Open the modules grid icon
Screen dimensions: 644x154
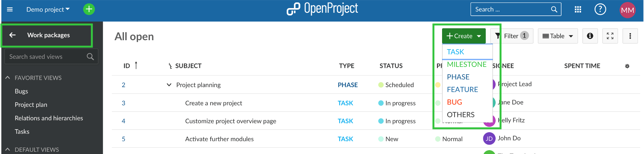pos(578,9)
